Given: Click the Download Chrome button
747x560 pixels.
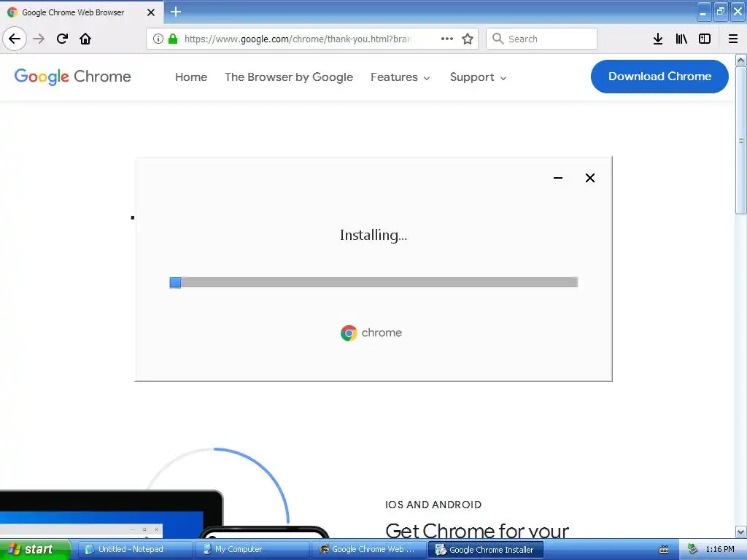Looking at the screenshot, I should click(659, 76).
